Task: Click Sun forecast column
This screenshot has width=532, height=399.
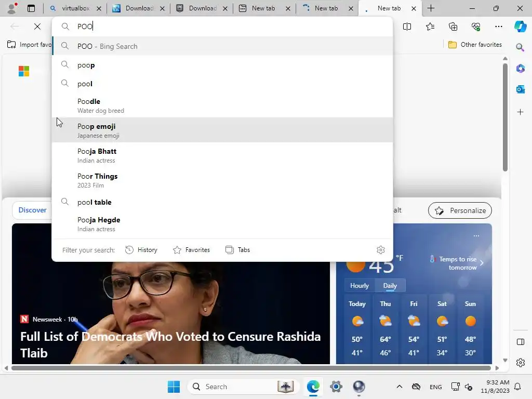Action: pyautogui.click(x=470, y=328)
